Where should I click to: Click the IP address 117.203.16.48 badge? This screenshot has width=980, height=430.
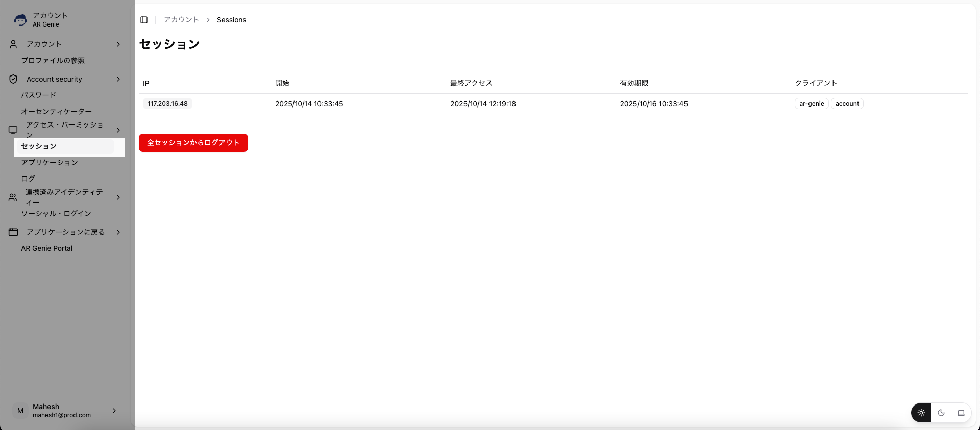pyautogui.click(x=167, y=104)
